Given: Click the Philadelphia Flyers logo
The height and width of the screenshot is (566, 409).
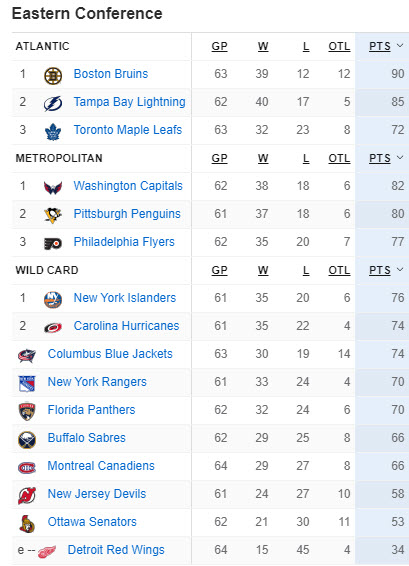Looking at the screenshot, I should 53,244.
